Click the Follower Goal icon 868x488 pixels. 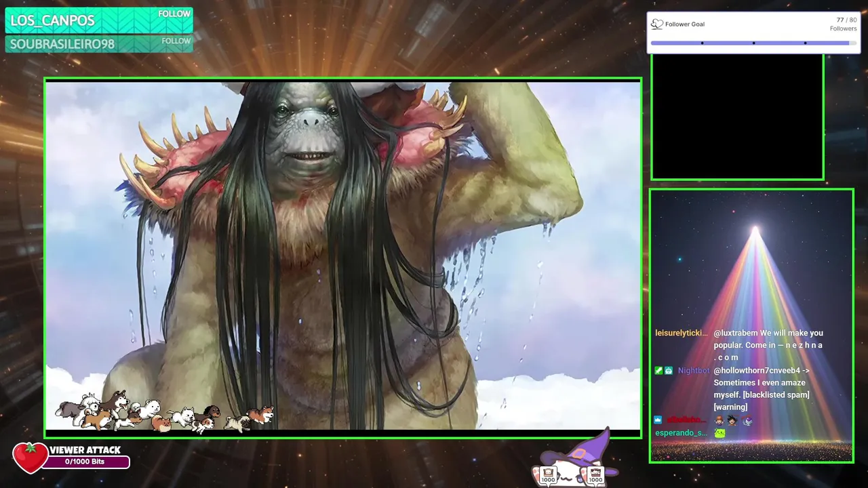[x=657, y=24]
